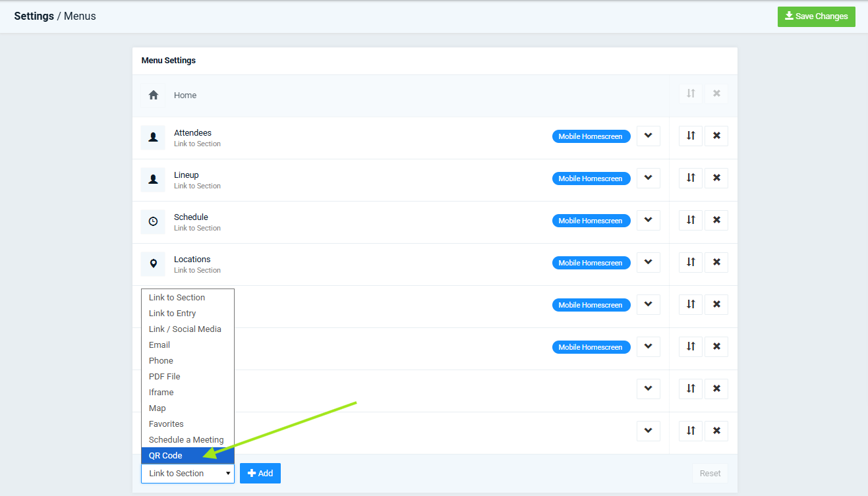Viewport: 868px width, 496px height.
Task: Delete the Lineup menu item
Action: click(x=716, y=178)
